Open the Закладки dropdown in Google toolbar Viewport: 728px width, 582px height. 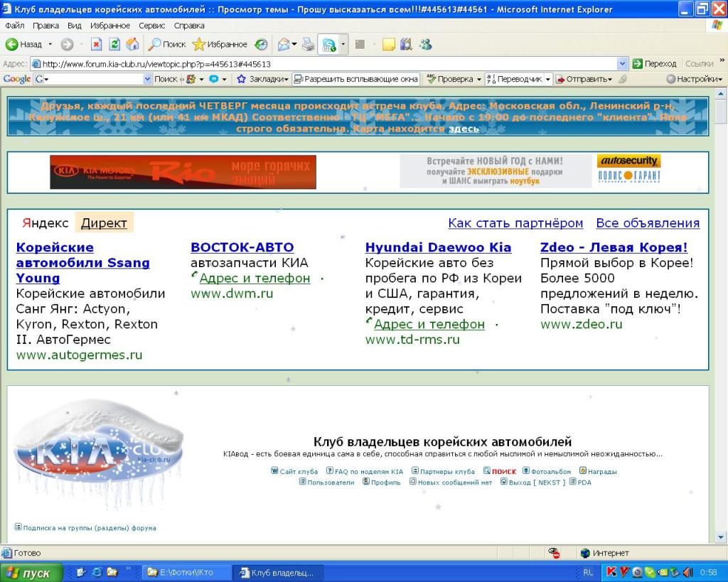tap(263, 79)
